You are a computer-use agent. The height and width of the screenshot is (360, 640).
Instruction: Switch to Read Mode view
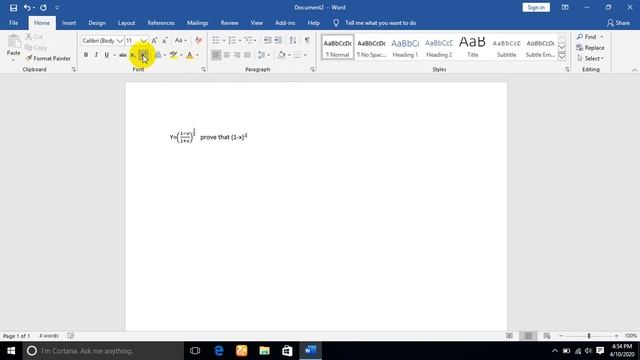[x=509, y=336]
